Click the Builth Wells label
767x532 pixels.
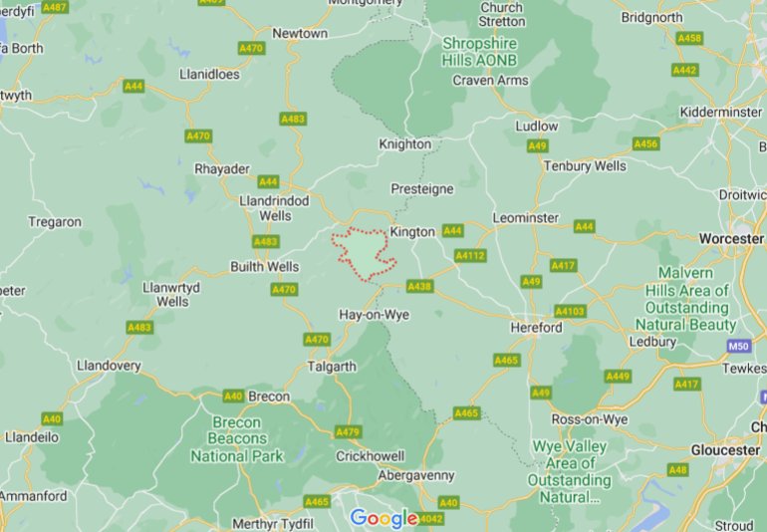pyautogui.click(x=265, y=267)
